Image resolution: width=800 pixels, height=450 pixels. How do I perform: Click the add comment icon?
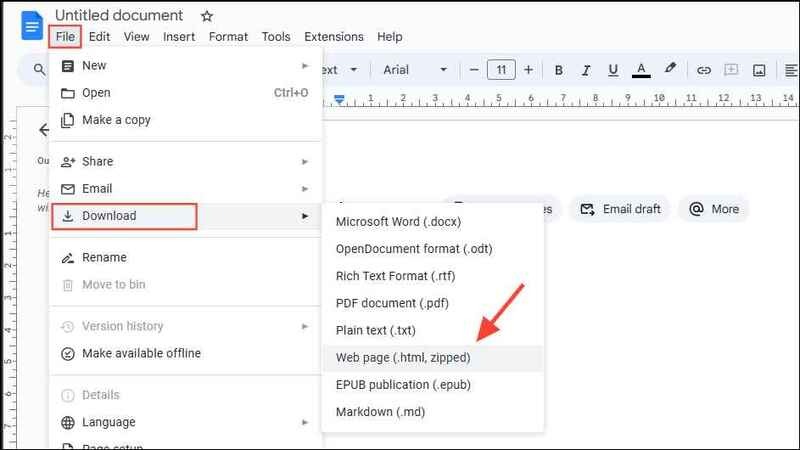point(731,70)
